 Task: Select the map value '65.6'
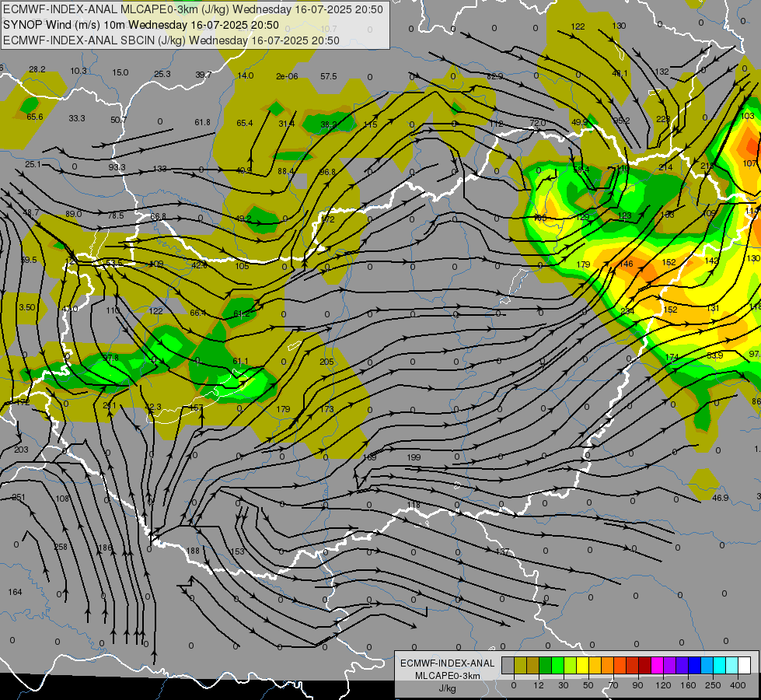(35, 117)
